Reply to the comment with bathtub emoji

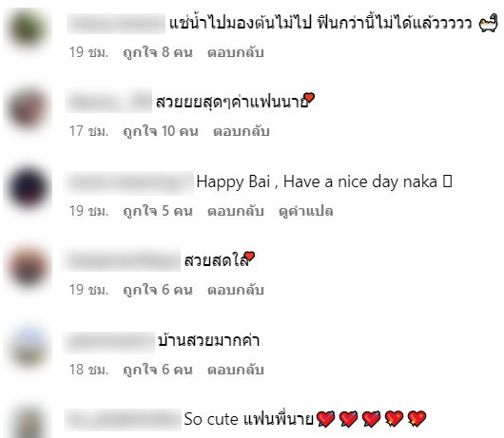[x=236, y=52]
